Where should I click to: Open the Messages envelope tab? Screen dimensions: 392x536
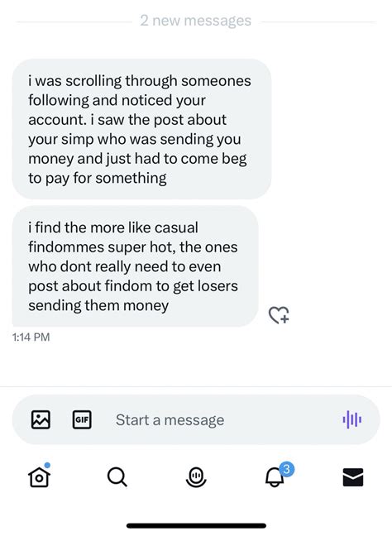[x=353, y=477]
